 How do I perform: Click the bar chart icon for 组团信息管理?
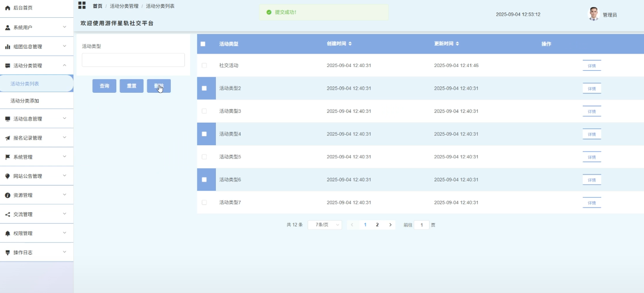tap(8, 47)
